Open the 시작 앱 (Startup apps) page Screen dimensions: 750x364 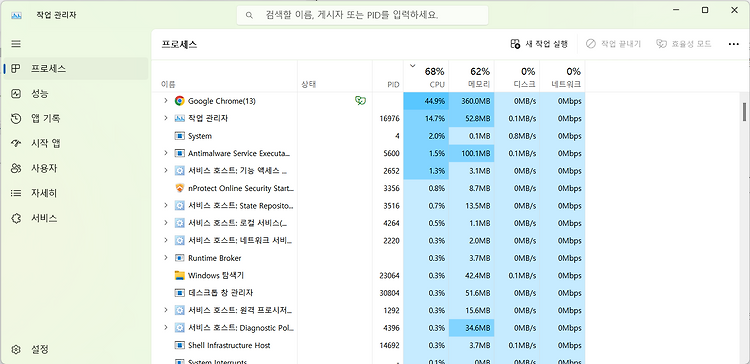77,143
